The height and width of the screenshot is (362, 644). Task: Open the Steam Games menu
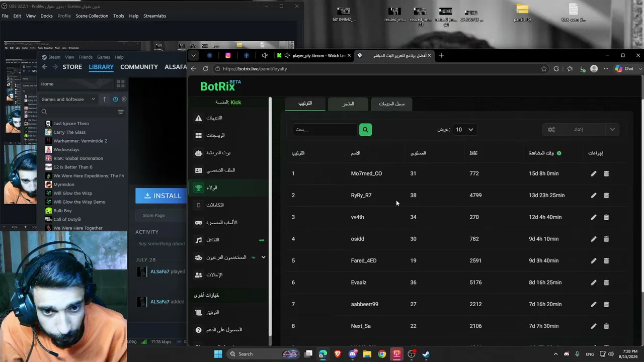coord(104,57)
